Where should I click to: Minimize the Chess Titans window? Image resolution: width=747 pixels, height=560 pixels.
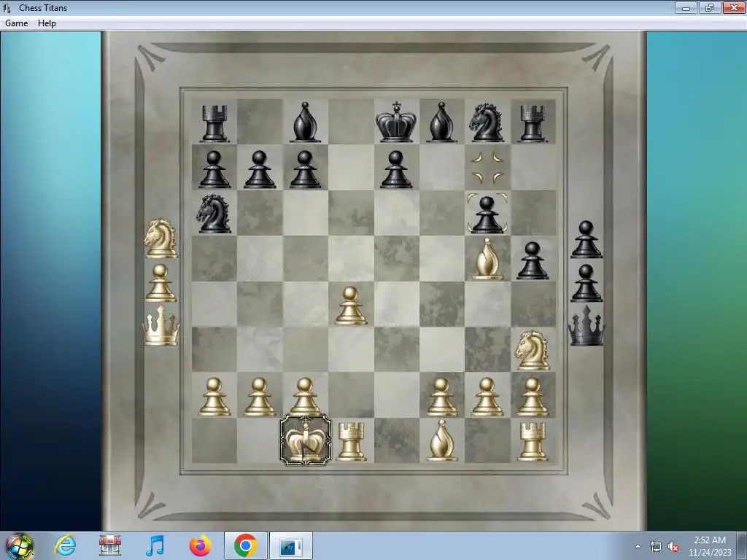pos(686,7)
